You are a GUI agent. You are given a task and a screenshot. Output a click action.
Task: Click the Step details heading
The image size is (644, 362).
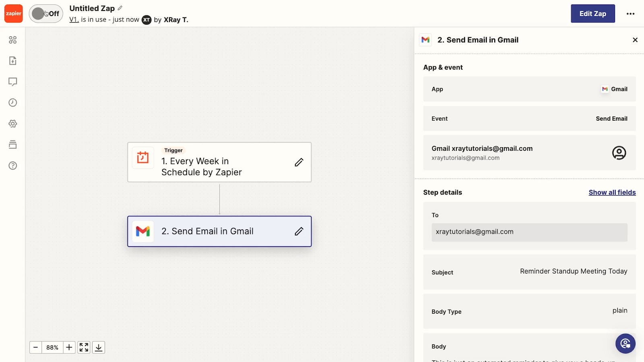point(442,192)
